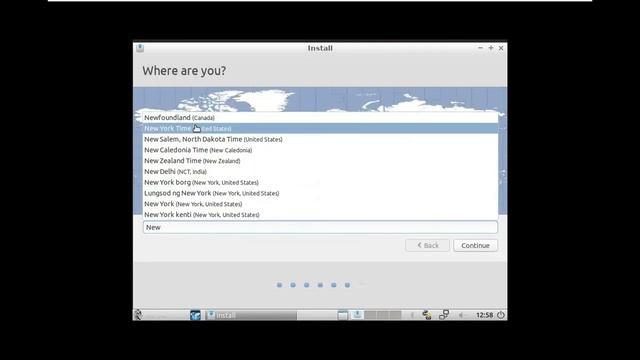This screenshot has width=640, height=360.
Task: Click the installer launcher icon in taskbar
Action: [357, 315]
